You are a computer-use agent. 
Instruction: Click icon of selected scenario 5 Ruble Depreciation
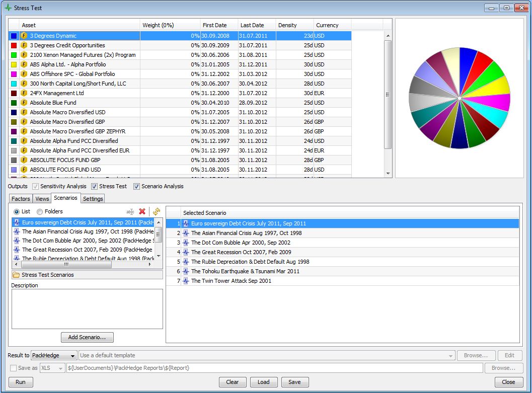[186, 262]
